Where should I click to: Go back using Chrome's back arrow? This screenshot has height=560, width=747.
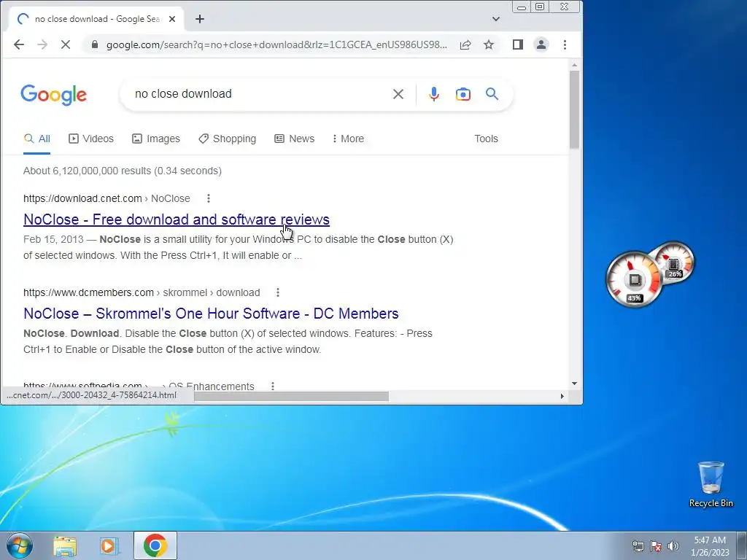point(18,44)
